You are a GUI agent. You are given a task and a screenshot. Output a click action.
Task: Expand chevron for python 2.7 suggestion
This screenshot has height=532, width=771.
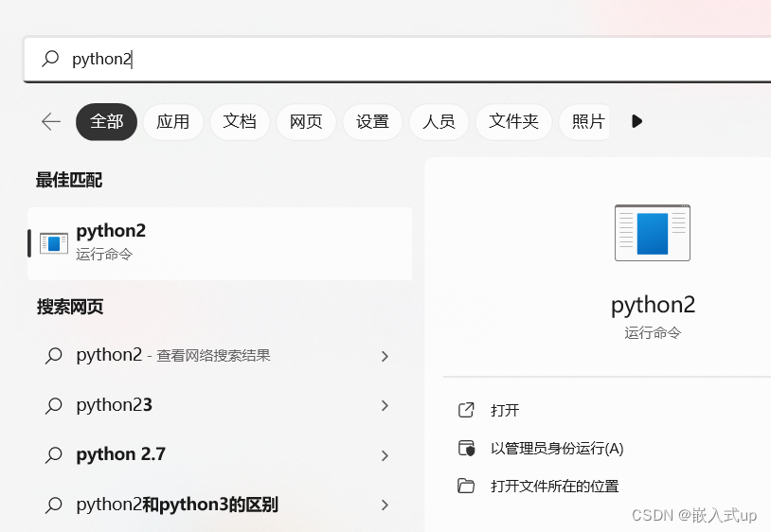[385, 456]
